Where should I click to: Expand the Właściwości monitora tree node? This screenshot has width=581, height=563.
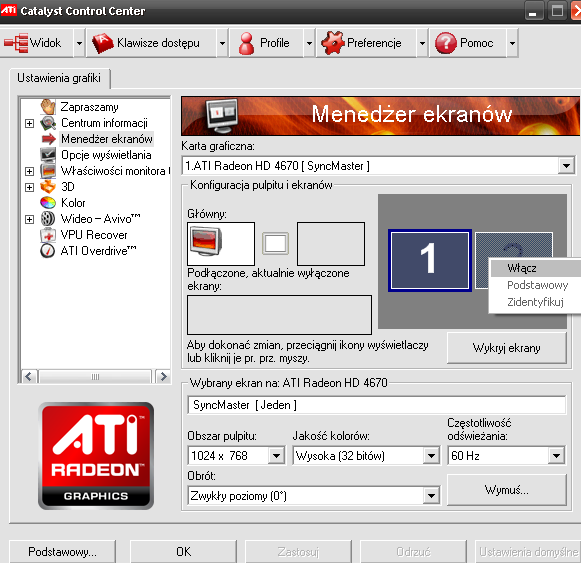pos(29,171)
